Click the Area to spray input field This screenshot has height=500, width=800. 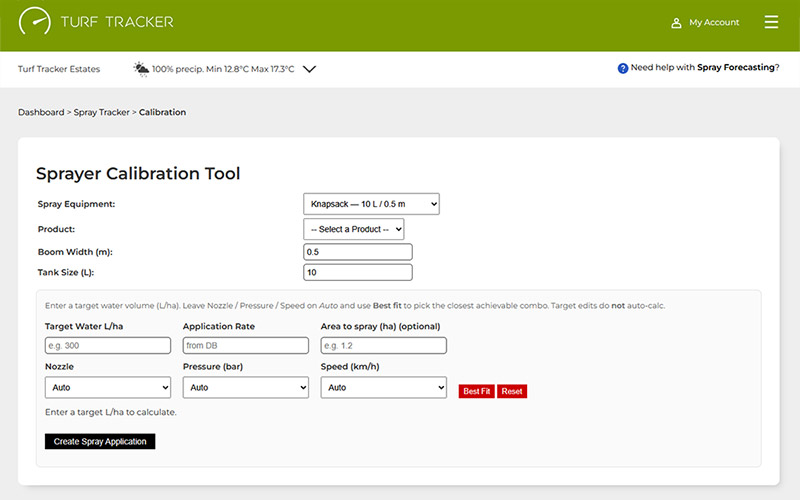click(383, 345)
